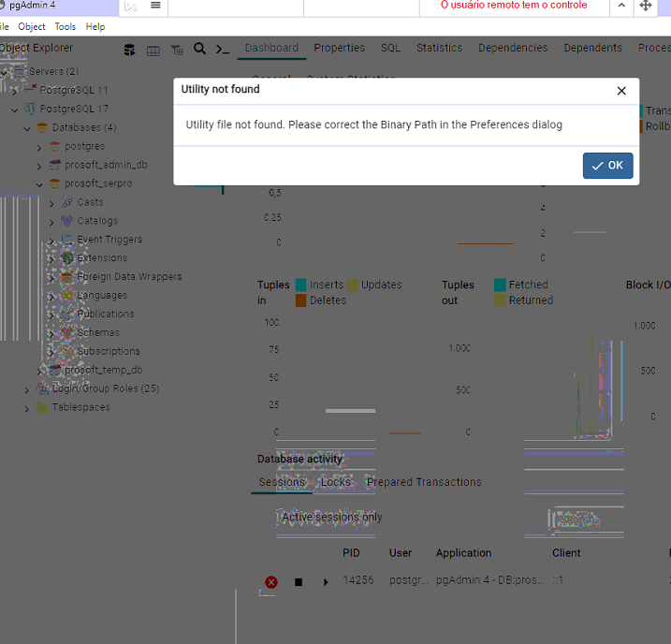Select the Schemas item
Screen dimensions: 671x644
pos(98,332)
